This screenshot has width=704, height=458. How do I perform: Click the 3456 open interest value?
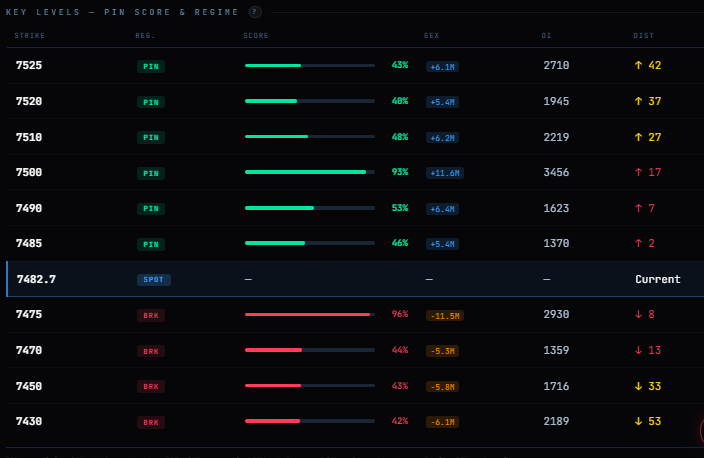(556, 172)
